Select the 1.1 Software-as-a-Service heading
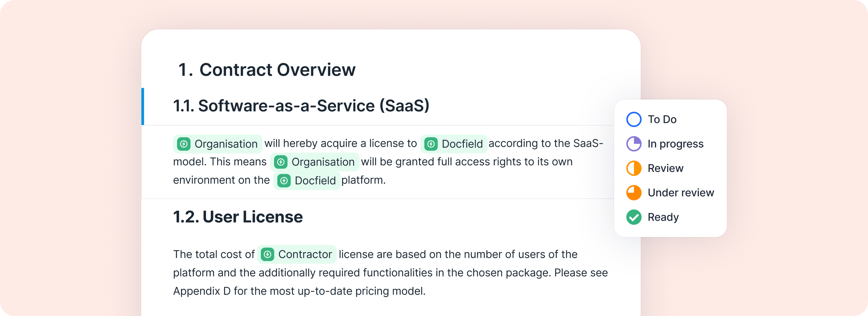Viewport: 868px width, 316px height. [301, 106]
